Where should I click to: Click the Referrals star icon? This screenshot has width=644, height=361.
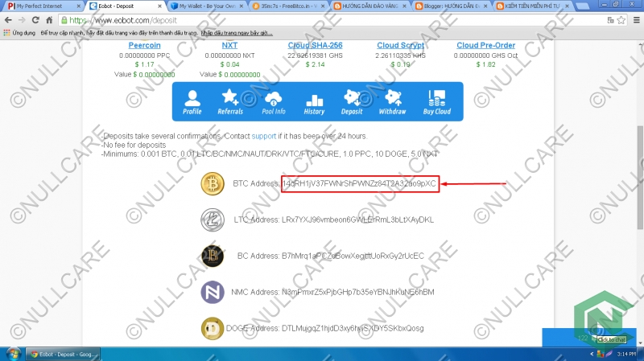230,101
